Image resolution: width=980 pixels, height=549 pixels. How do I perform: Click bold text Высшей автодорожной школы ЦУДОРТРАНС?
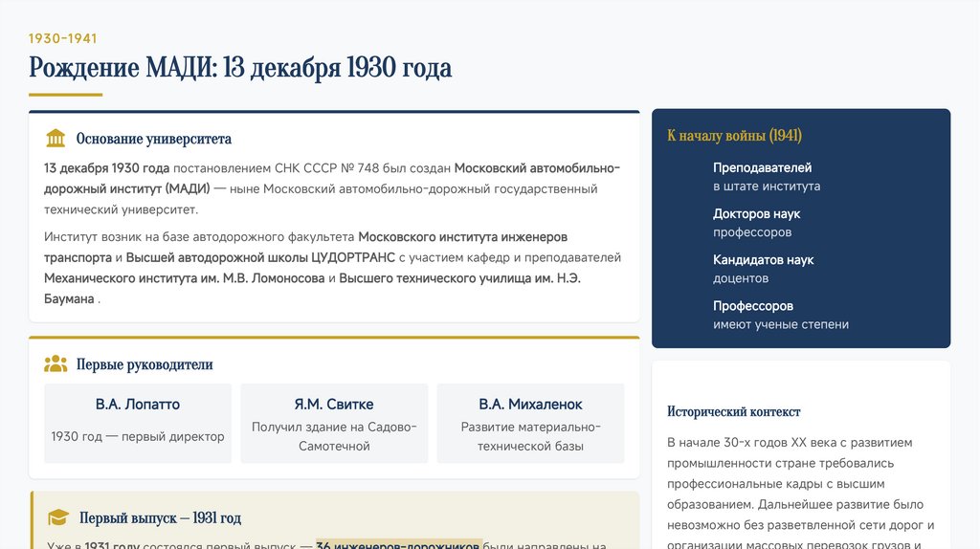pos(260,257)
